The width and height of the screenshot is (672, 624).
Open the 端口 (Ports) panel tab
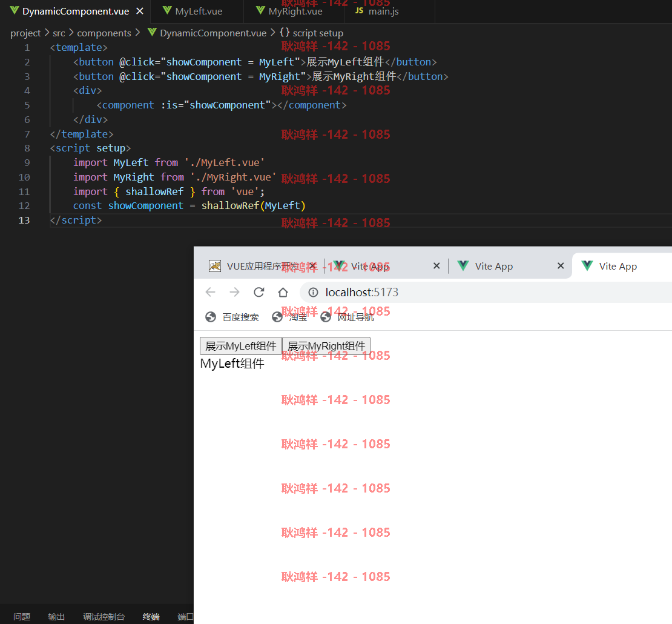coord(185,617)
